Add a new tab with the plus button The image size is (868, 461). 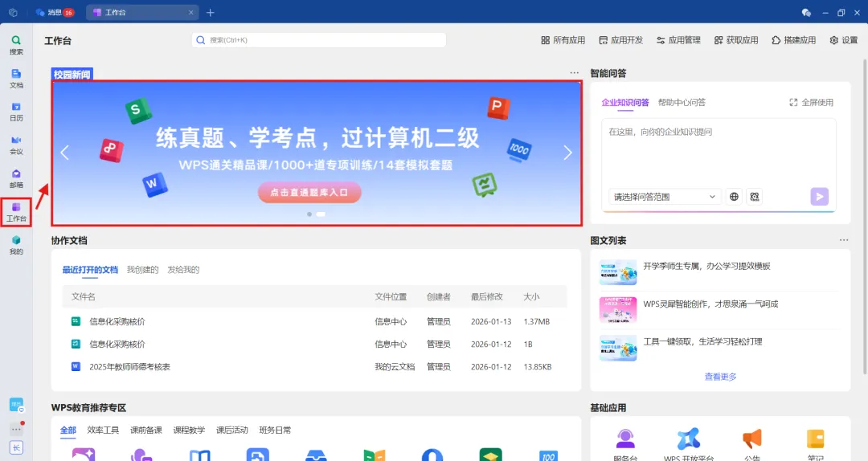click(x=211, y=12)
